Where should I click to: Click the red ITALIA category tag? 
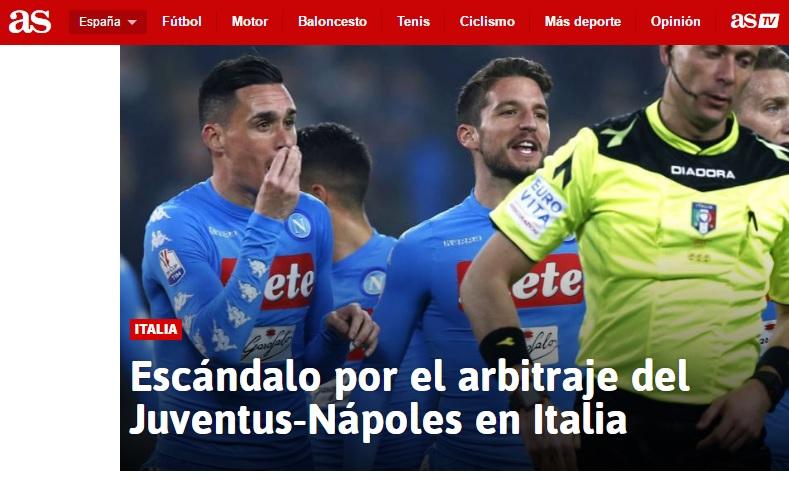(x=155, y=330)
